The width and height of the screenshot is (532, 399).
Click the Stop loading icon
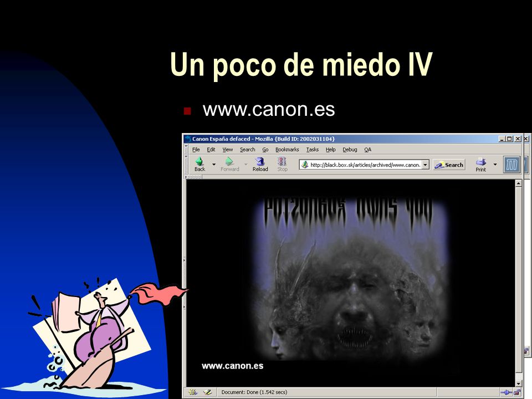[x=282, y=161]
